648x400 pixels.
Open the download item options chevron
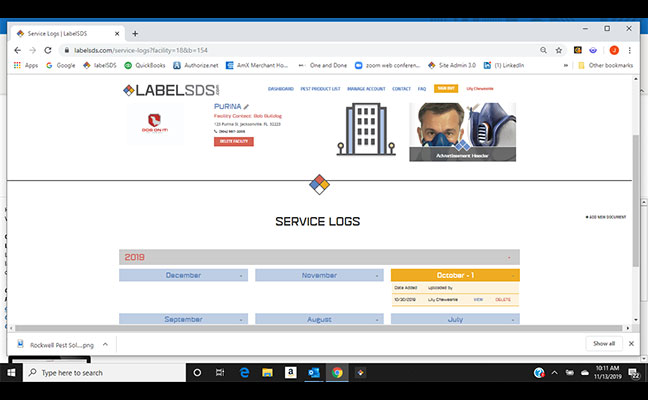click(105, 344)
